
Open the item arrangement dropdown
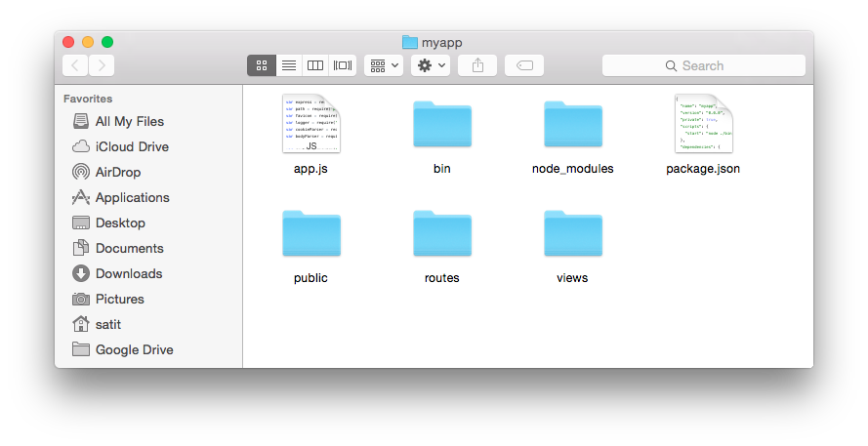[x=384, y=65]
